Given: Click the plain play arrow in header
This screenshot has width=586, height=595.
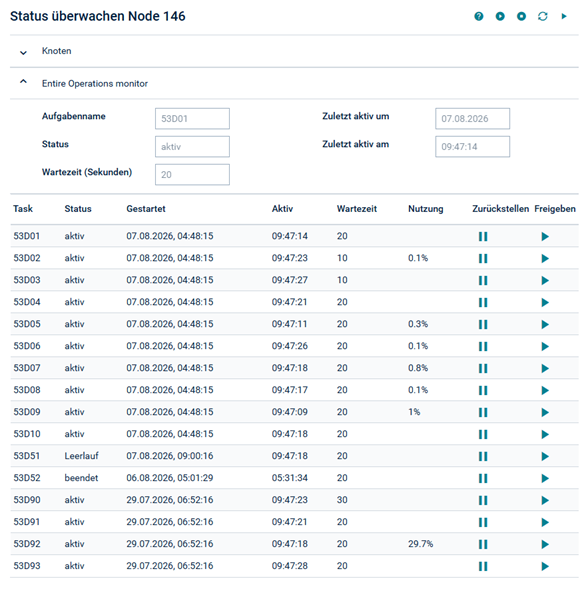Looking at the screenshot, I should (564, 16).
